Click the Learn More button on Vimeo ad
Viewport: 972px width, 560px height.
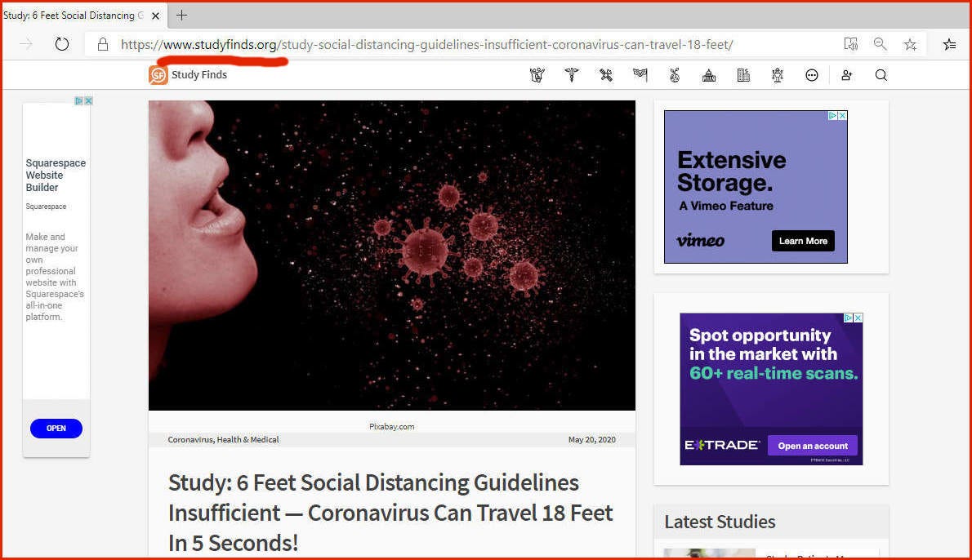tap(803, 241)
